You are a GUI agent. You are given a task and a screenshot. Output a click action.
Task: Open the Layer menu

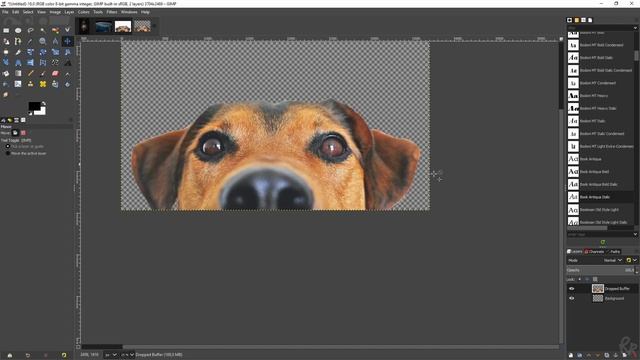coord(69,12)
